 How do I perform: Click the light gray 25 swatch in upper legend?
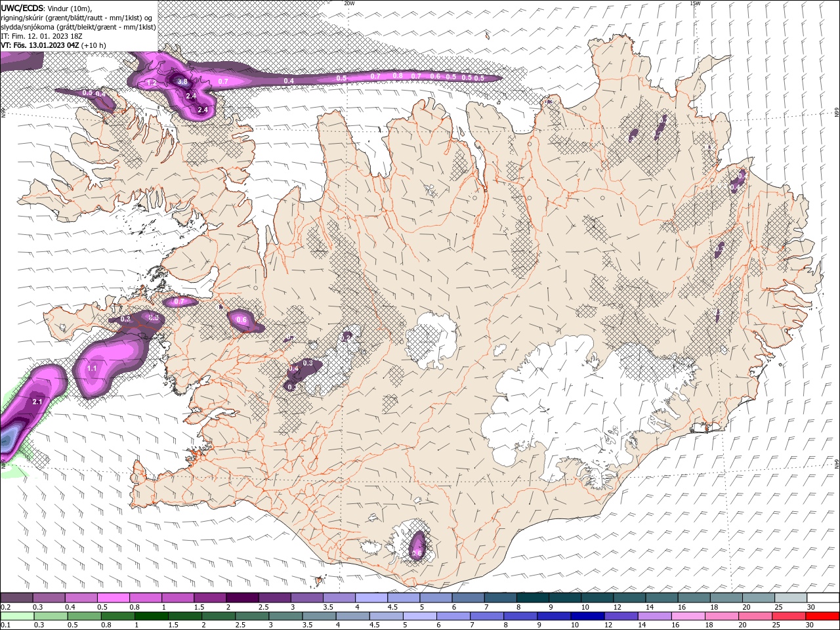pos(791,598)
